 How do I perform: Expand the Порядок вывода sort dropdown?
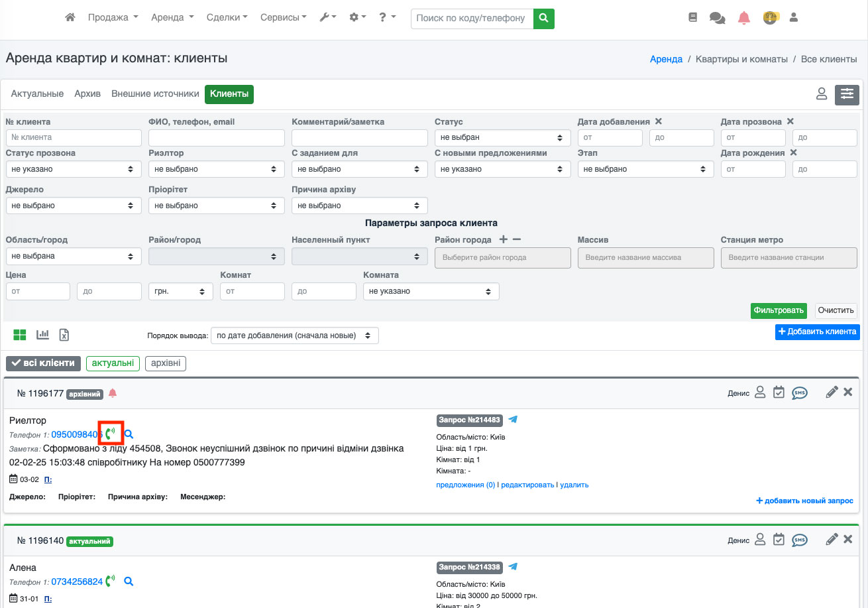coord(294,335)
